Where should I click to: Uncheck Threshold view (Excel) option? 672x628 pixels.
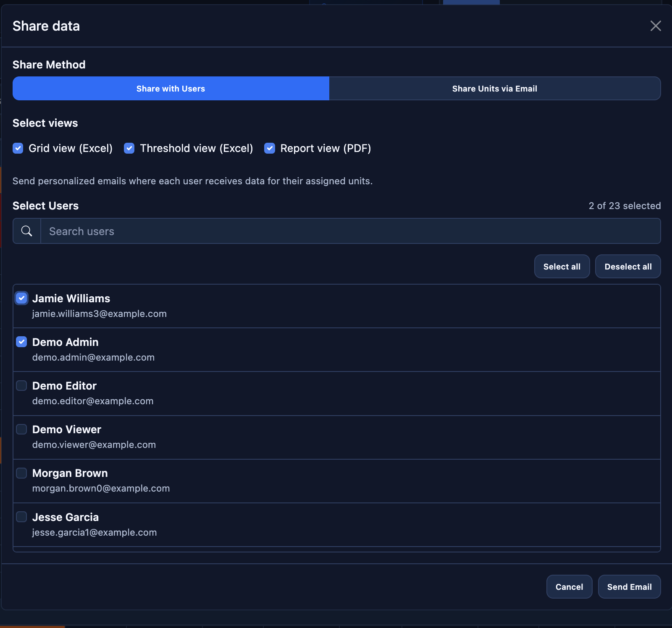129,148
